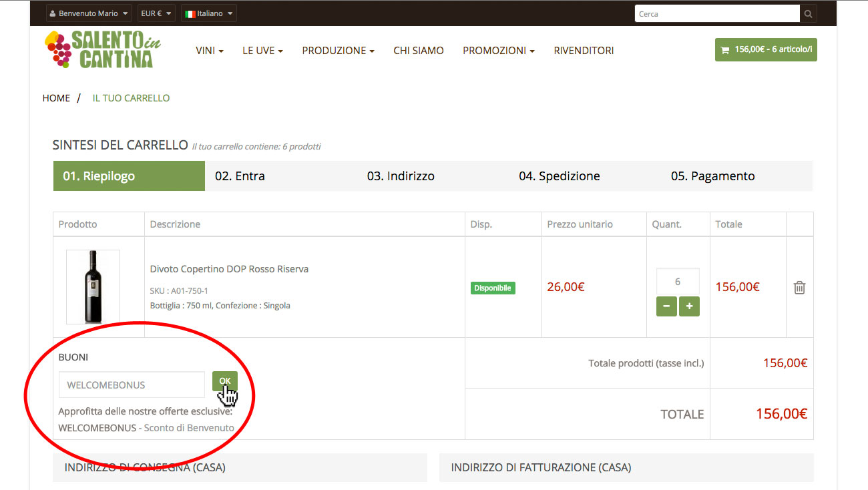Click the Cerca search input field
Screen dimensions: 868x490
[717, 13]
